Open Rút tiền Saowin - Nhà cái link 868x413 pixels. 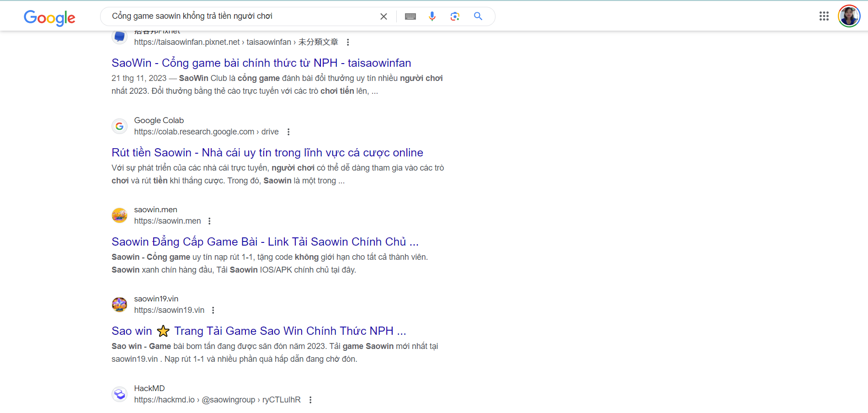[x=267, y=152]
